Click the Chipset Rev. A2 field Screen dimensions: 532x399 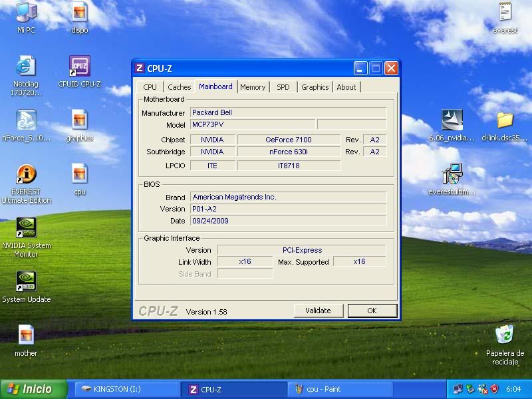374,140
